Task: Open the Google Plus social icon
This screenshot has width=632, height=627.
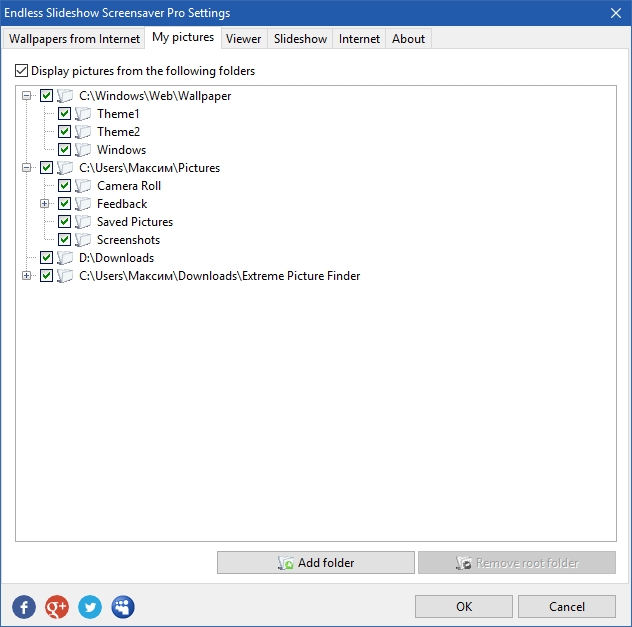Action: 57,607
